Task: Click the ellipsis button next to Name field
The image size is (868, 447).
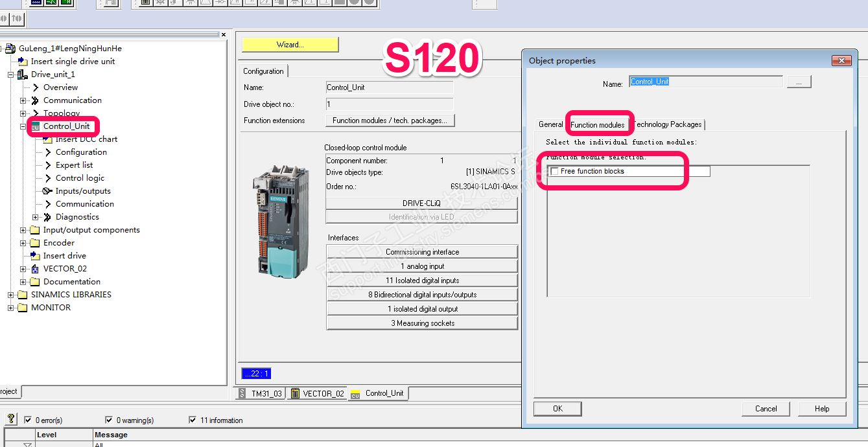Action: click(799, 82)
